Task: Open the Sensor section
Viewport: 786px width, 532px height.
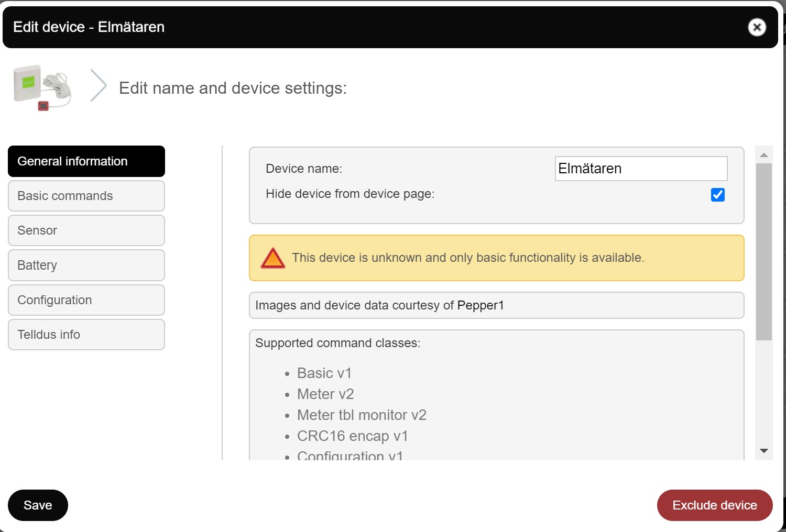Action: [x=86, y=230]
